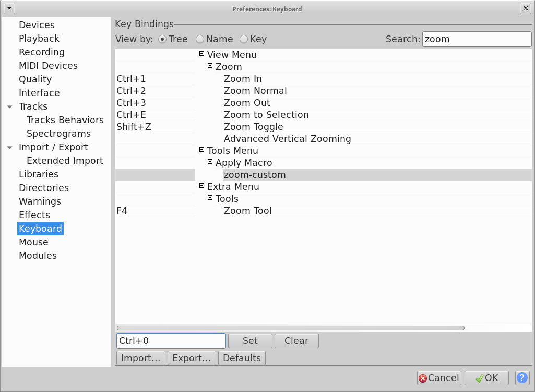
Task: Click the Export... key bindings button
Action: [x=192, y=358]
